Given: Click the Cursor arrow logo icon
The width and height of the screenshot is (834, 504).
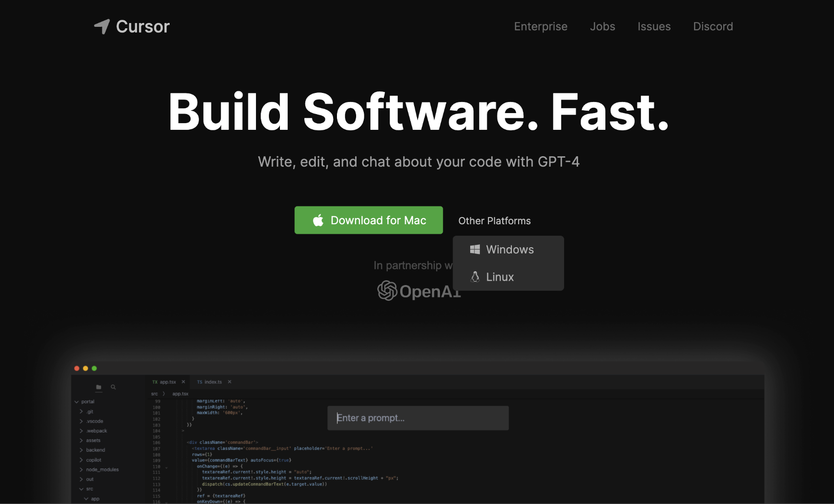Looking at the screenshot, I should 102,26.
